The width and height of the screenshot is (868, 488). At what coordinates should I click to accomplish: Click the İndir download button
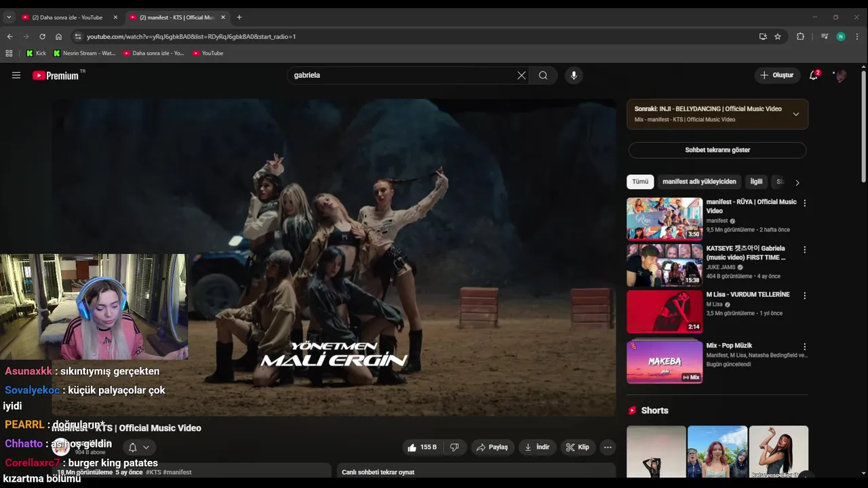coord(538,447)
